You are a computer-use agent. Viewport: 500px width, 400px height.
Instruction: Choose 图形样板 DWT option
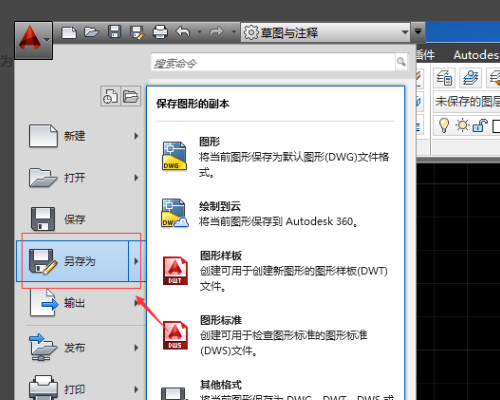point(275,271)
